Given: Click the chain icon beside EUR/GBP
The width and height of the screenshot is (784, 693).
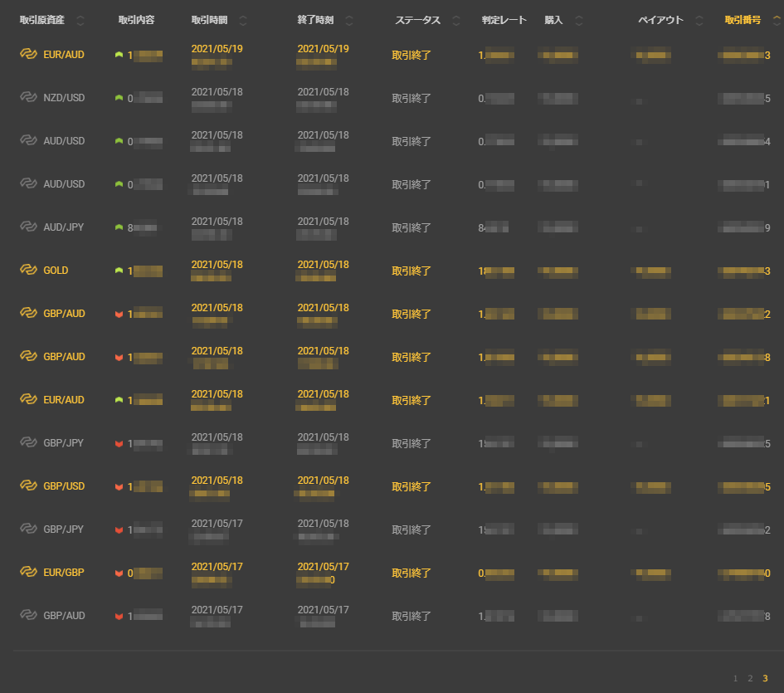Looking at the screenshot, I should 29,572.
